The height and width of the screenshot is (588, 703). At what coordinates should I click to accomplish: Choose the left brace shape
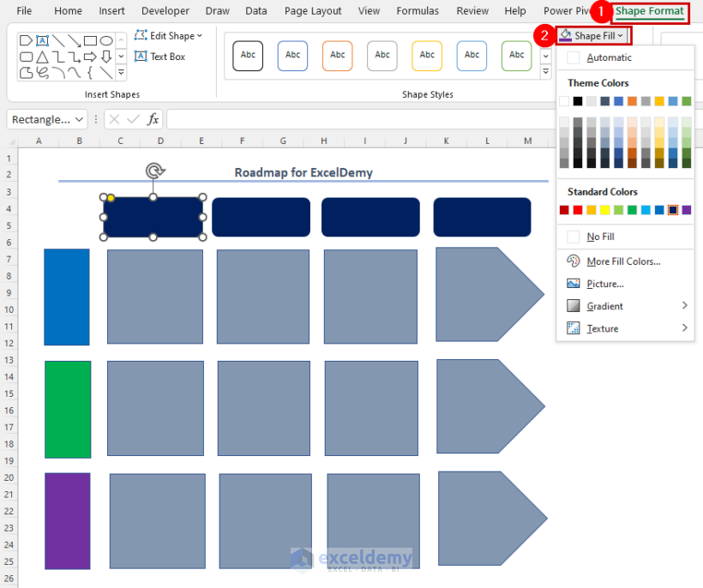click(90, 73)
